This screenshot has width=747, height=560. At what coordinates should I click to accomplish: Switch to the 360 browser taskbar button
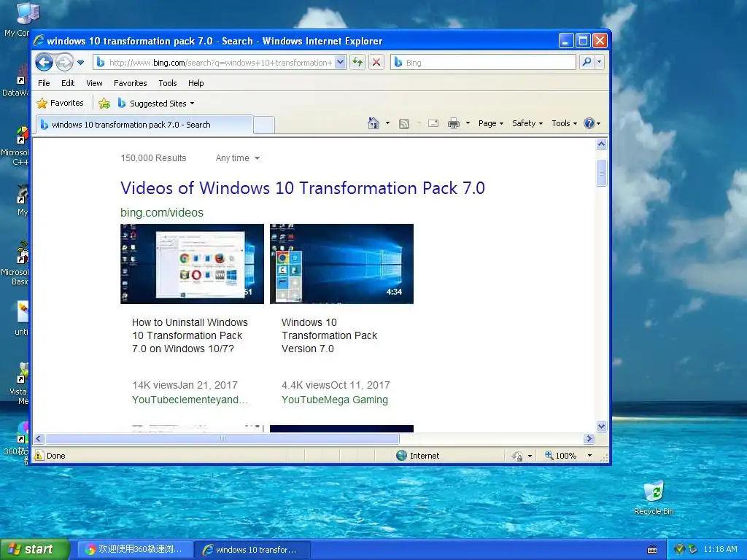135,550
